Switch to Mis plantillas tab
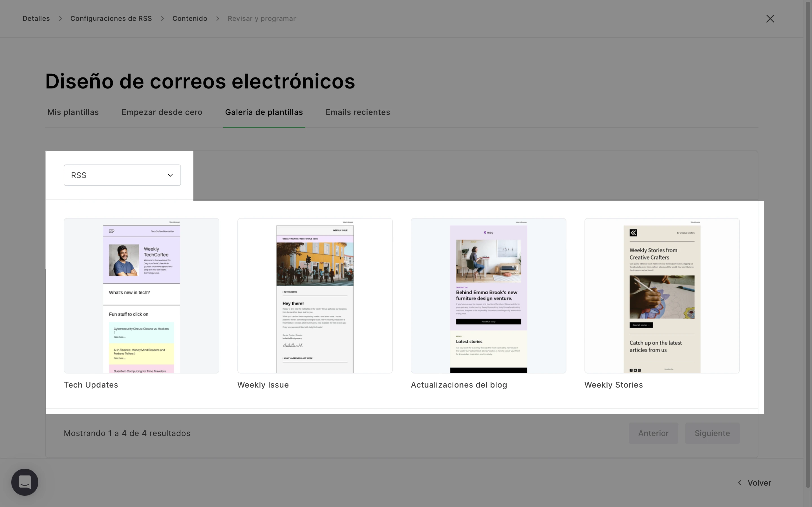This screenshot has height=507, width=812. coord(73,112)
